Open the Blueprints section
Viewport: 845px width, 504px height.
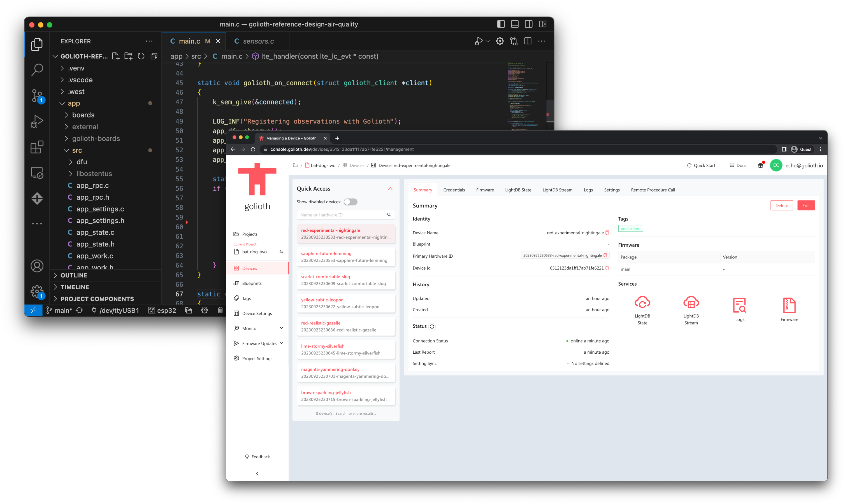tap(251, 283)
